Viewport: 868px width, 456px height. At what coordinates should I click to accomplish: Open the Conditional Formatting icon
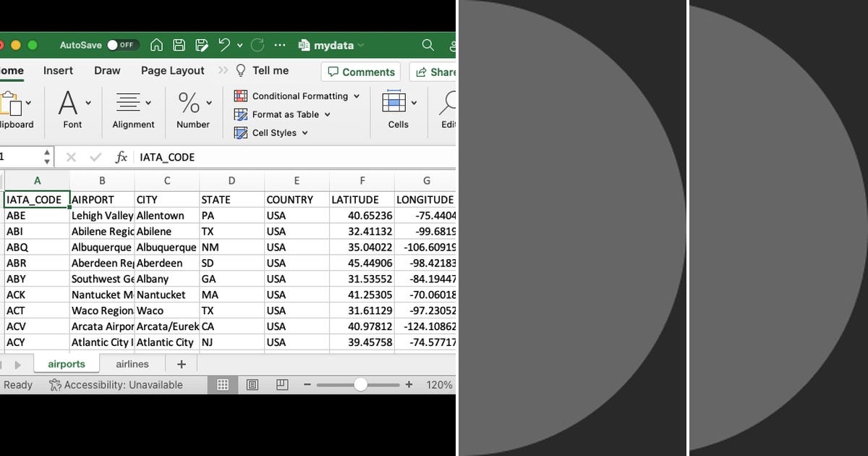[x=240, y=96]
